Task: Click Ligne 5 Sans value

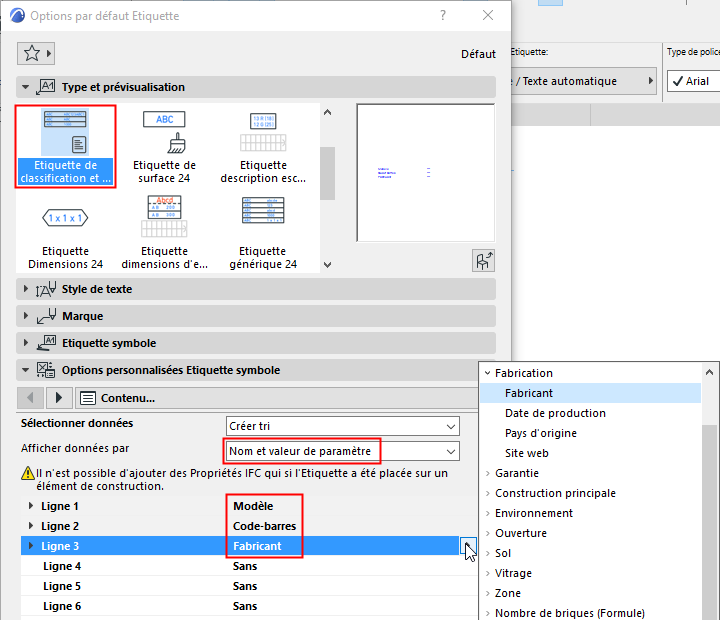Action: [245, 586]
